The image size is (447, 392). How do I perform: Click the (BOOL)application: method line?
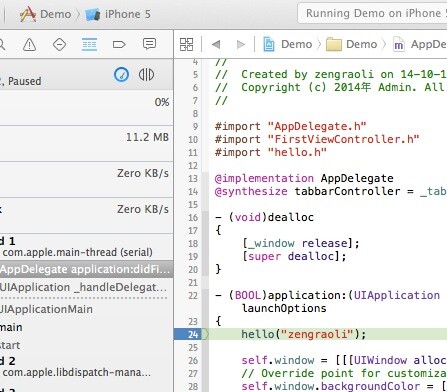[x=328, y=295]
